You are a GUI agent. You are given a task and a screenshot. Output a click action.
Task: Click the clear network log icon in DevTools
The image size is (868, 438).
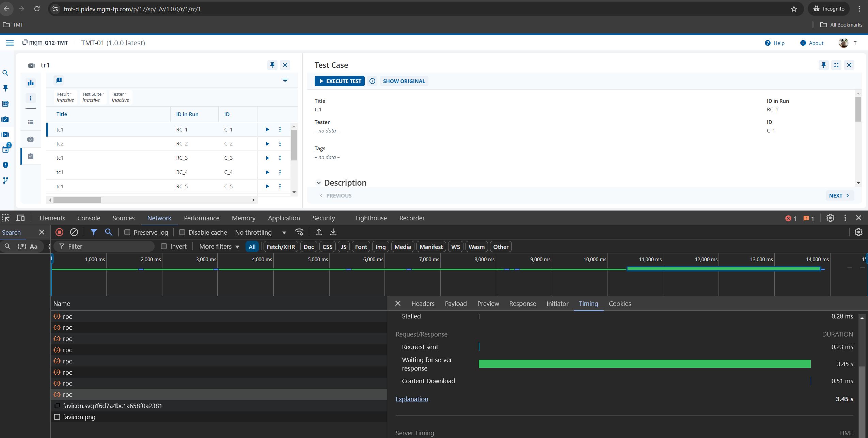coord(74,232)
